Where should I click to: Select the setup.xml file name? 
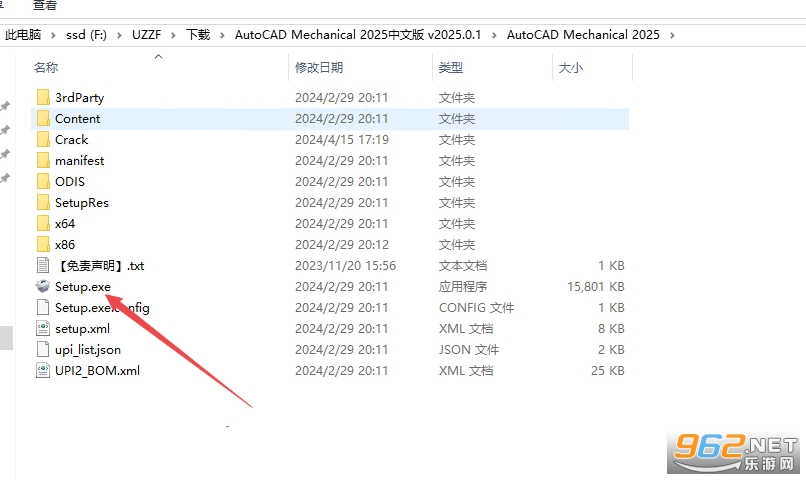[x=82, y=329]
